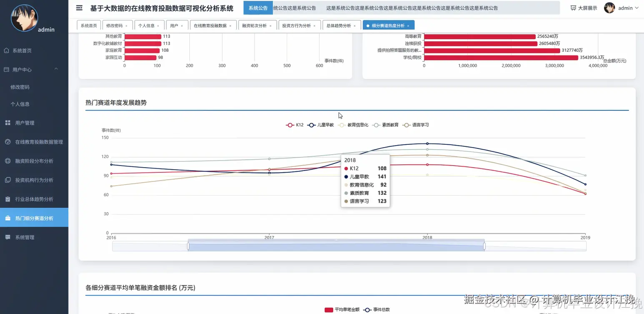644x314 pixels.
Task: Click the lifebuoy icon beside 融资阶段分布分析
Action: click(x=8, y=161)
